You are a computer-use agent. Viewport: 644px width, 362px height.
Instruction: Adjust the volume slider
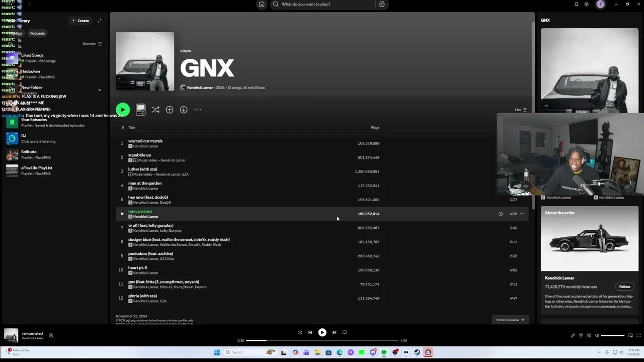613,335
